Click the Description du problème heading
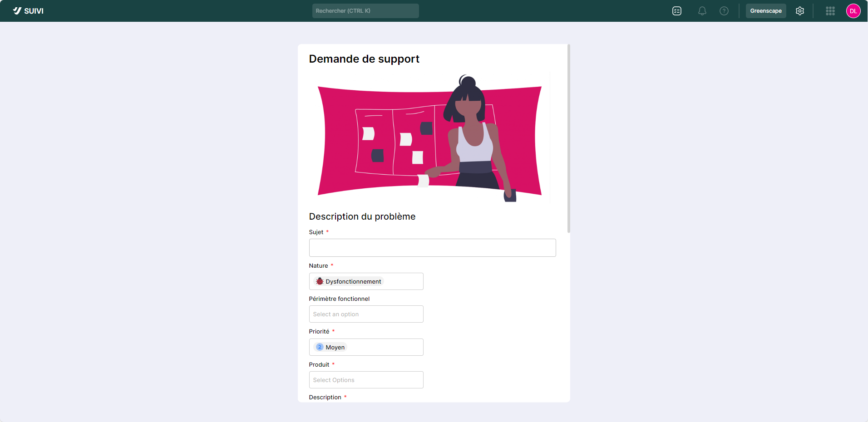Image resolution: width=868 pixels, height=422 pixels. [362, 216]
